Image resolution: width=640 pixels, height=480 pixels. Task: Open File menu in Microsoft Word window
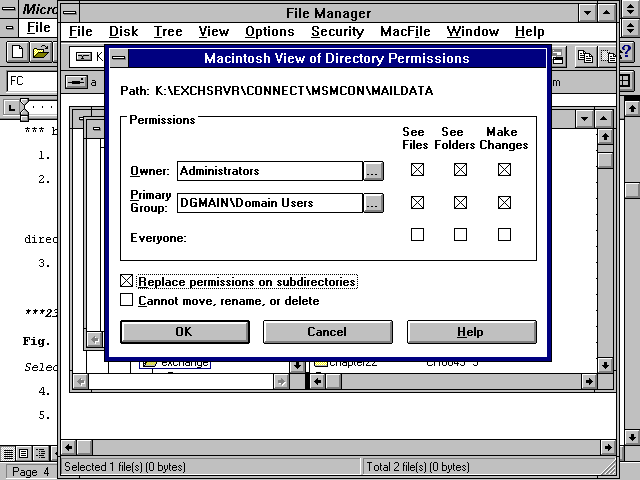[38, 28]
